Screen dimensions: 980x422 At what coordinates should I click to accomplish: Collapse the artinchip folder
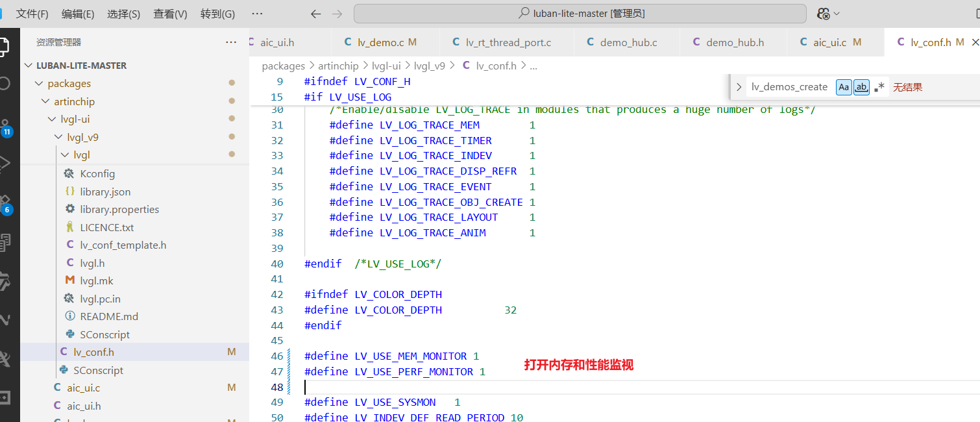coord(46,101)
